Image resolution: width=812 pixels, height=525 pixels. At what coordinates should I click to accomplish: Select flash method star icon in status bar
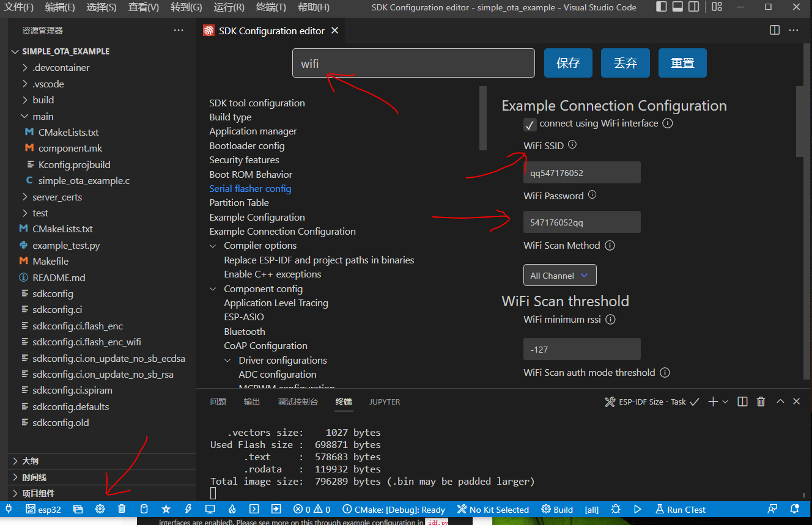(x=166, y=509)
